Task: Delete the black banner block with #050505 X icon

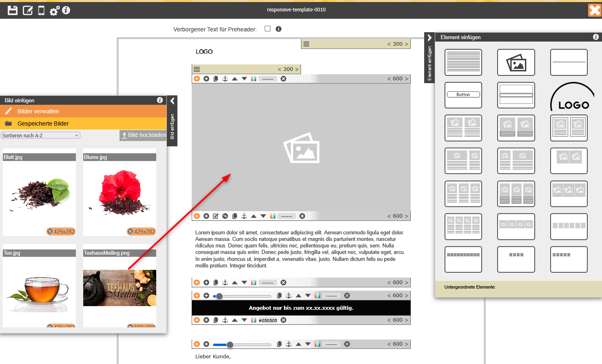Action: click(x=283, y=320)
